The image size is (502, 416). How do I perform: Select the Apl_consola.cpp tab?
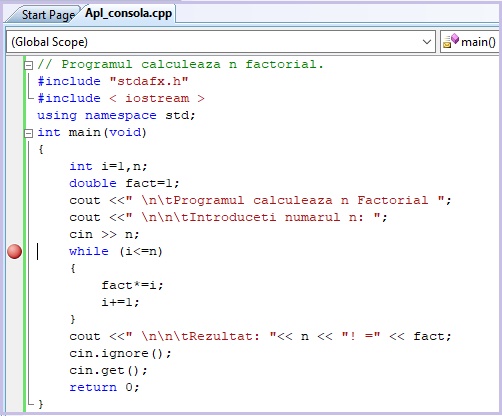[x=128, y=13]
